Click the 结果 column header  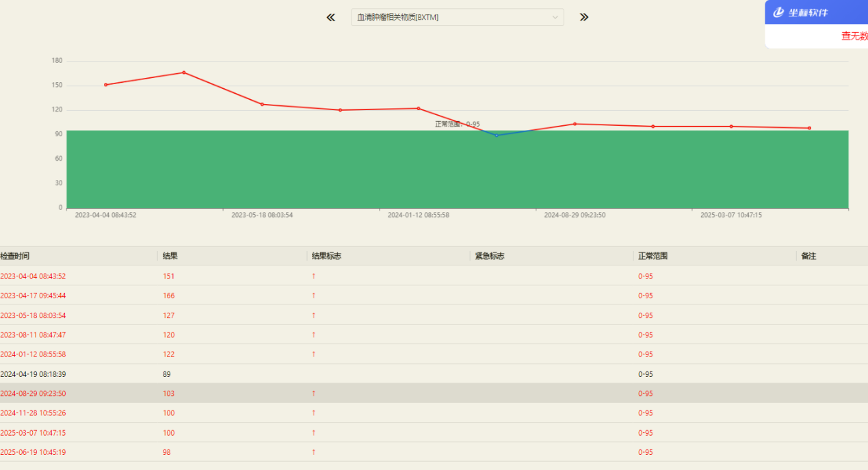click(170, 256)
